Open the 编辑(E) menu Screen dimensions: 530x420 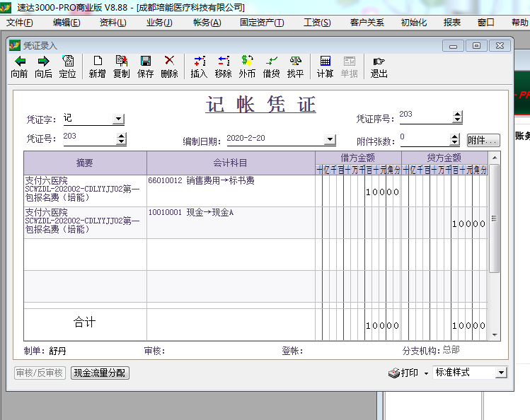click(67, 23)
